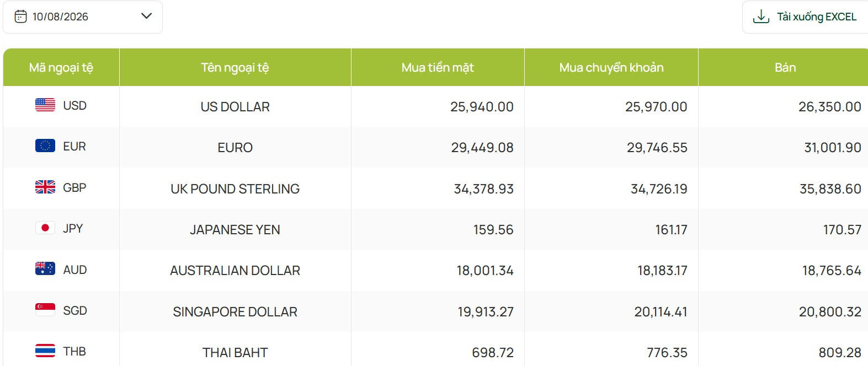Viewport: 868px width, 366px height.
Task: Click the US flag icon for USD
Action: 45,105
